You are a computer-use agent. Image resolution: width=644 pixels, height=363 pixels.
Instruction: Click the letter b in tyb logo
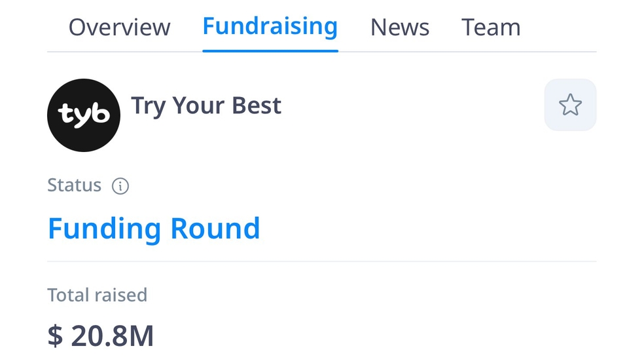click(x=101, y=113)
